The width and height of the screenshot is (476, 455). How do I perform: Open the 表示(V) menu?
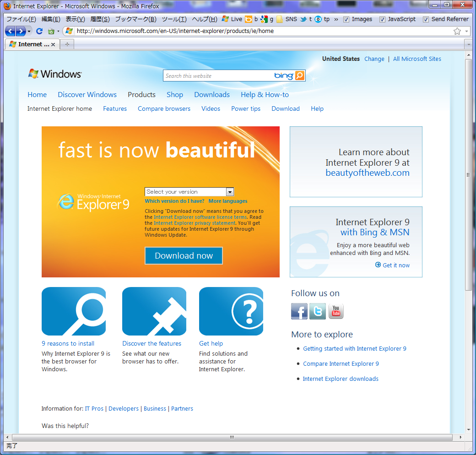[75, 19]
